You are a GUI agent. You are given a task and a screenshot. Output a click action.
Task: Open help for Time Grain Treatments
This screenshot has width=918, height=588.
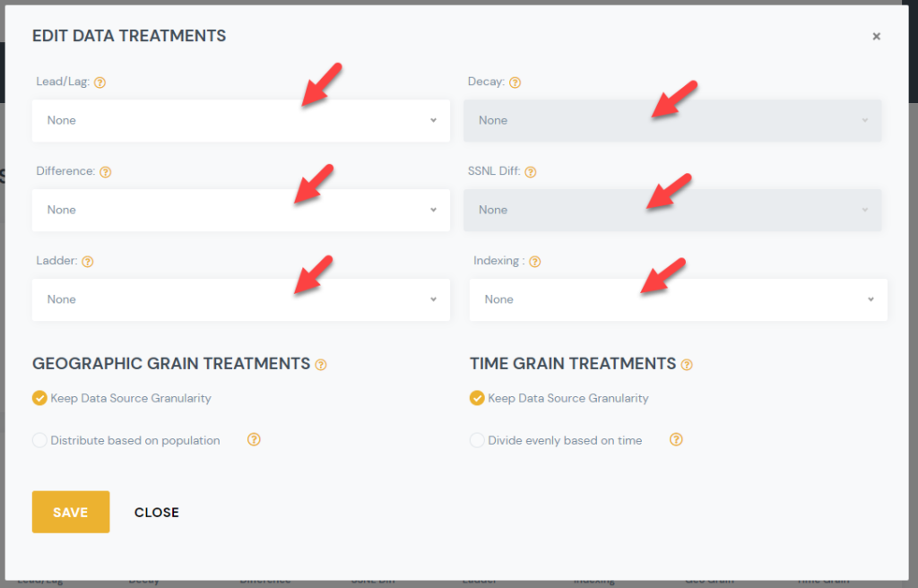pos(687,365)
